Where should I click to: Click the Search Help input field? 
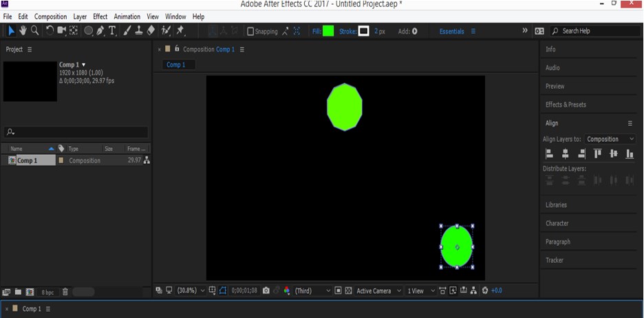(595, 31)
